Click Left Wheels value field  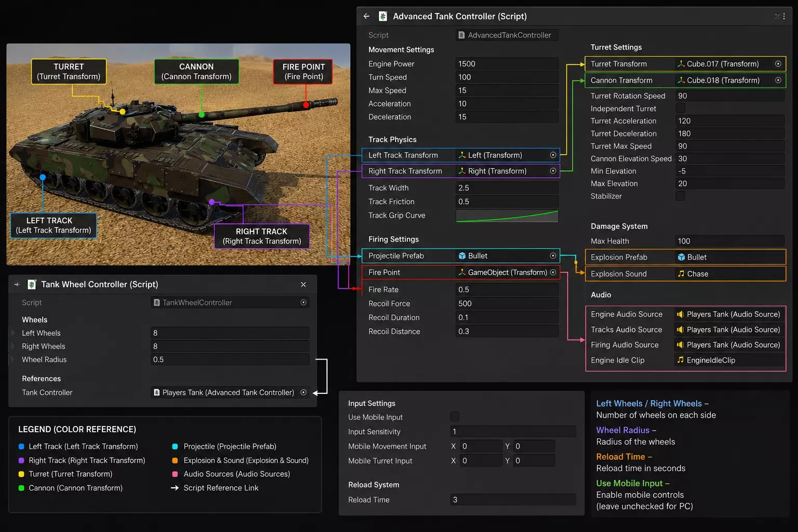point(230,333)
